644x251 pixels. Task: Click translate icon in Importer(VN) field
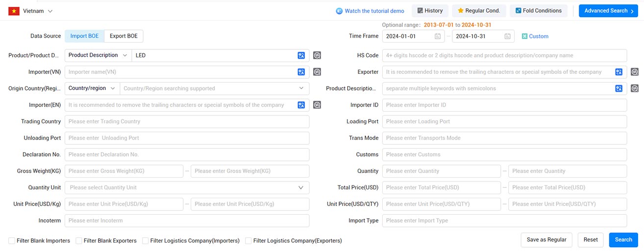301,72
